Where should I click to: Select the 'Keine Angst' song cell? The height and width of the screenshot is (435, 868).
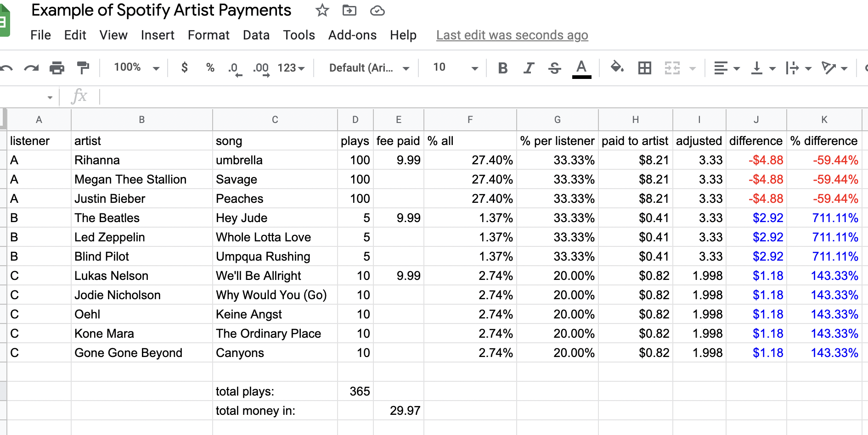pyautogui.click(x=275, y=314)
